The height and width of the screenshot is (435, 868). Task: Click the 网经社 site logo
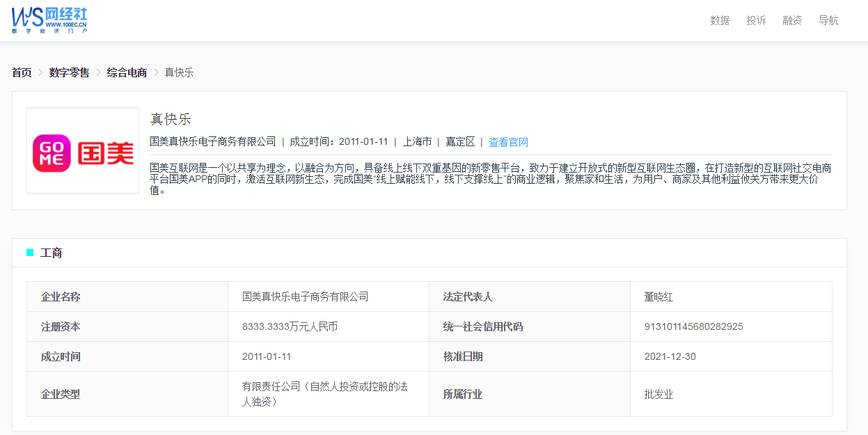click(x=49, y=21)
